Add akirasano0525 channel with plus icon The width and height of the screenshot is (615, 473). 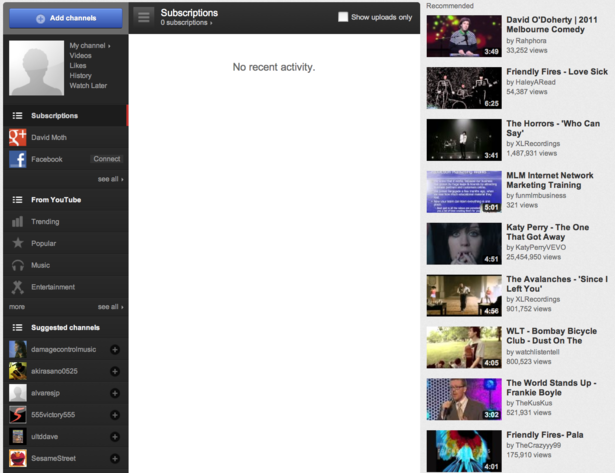click(115, 371)
